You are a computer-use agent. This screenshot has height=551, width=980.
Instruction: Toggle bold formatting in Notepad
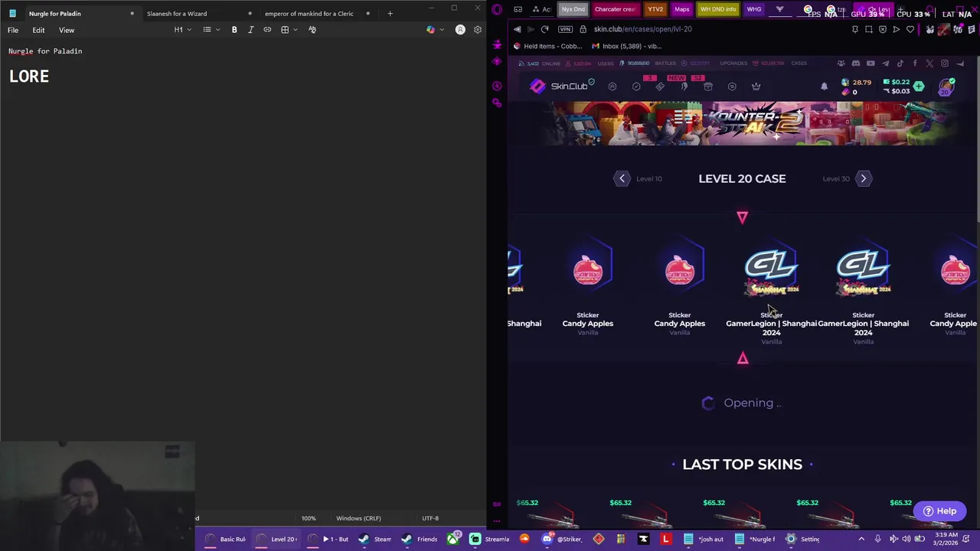coord(234,30)
